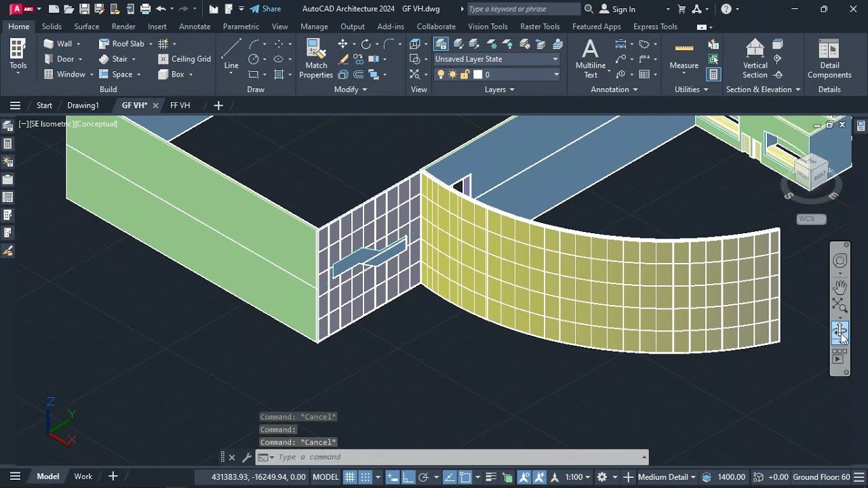Click the MODEL space button in status bar
Image resolution: width=868 pixels, height=488 pixels.
(325, 477)
